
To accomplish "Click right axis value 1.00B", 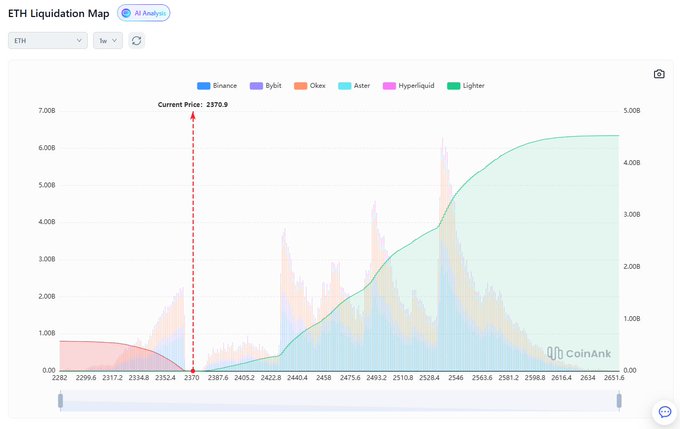I will click(x=632, y=318).
